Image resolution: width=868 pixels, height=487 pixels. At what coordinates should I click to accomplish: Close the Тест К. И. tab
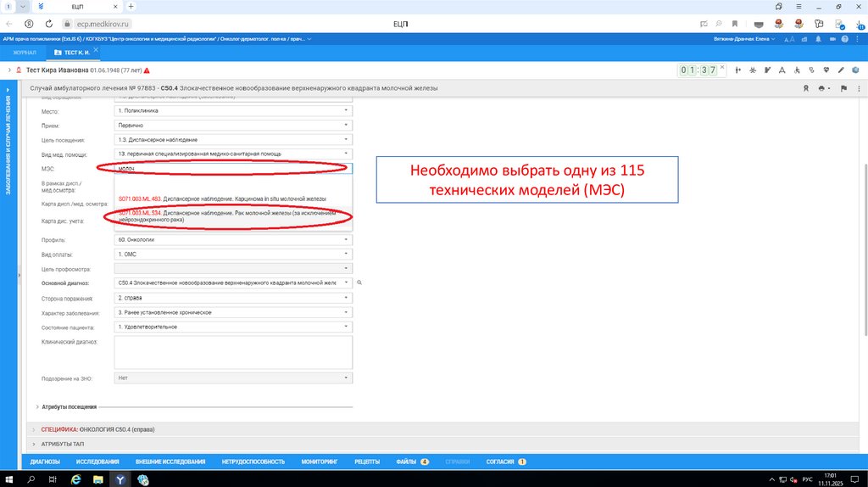coord(96,50)
